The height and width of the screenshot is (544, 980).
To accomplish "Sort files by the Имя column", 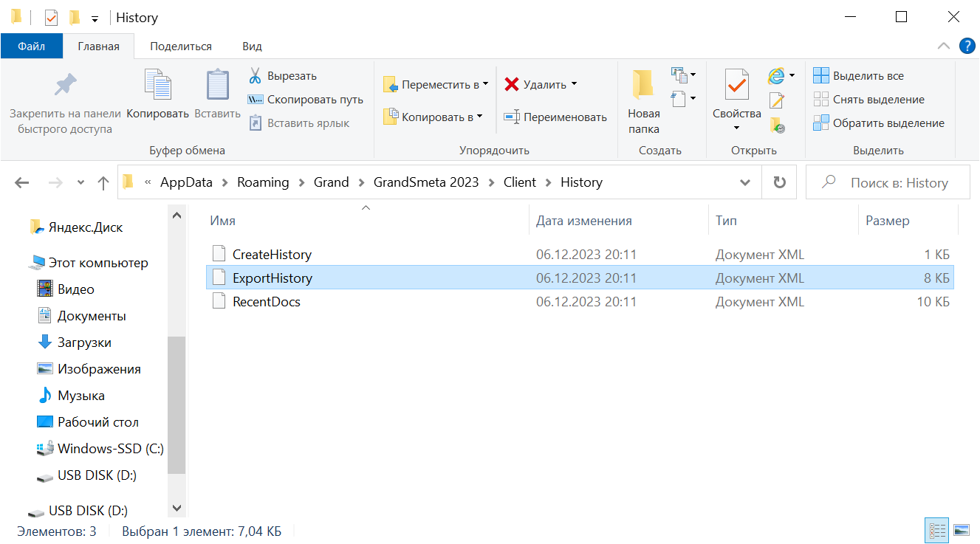I will click(367, 221).
